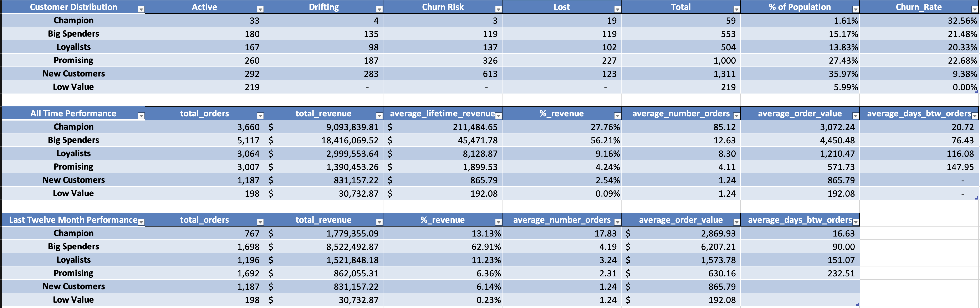This screenshot has height=308, width=980.
Task: Open All Time average_number_orders filter dropdown
Action: (736, 116)
